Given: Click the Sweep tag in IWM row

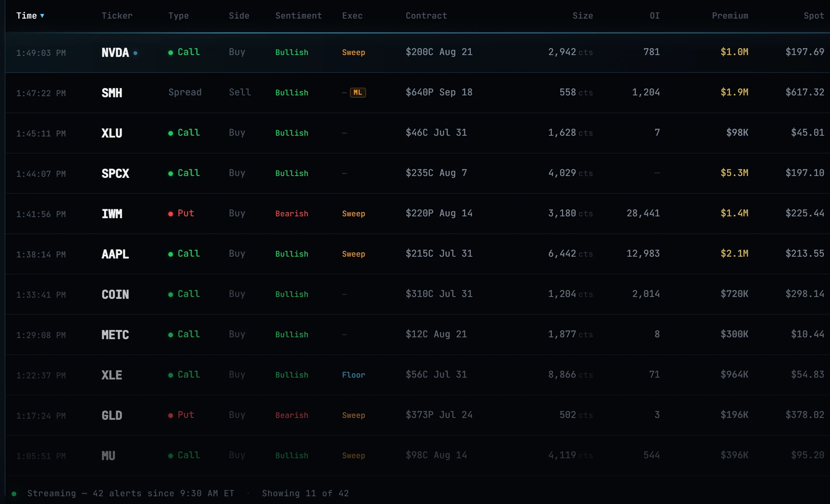Looking at the screenshot, I should click(353, 214).
